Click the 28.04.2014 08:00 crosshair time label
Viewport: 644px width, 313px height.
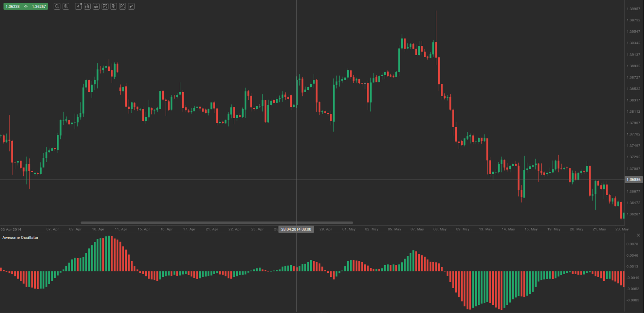tap(296, 229)
